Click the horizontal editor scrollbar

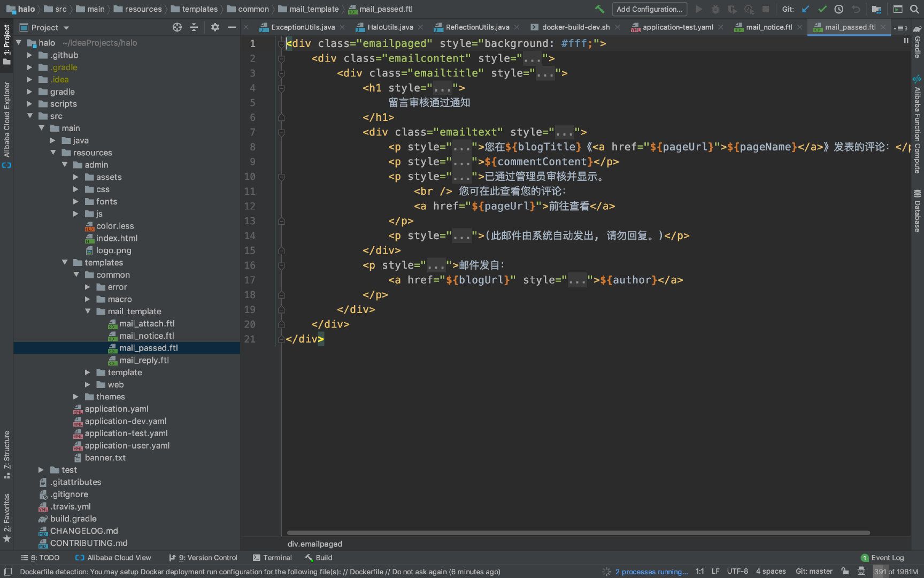(578, 533)
